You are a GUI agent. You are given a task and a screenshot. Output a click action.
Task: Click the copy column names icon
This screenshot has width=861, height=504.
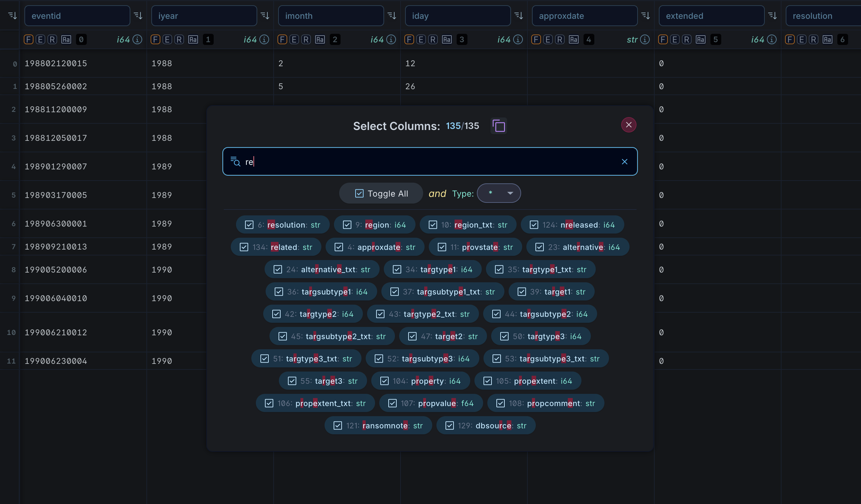coord(498,126)
